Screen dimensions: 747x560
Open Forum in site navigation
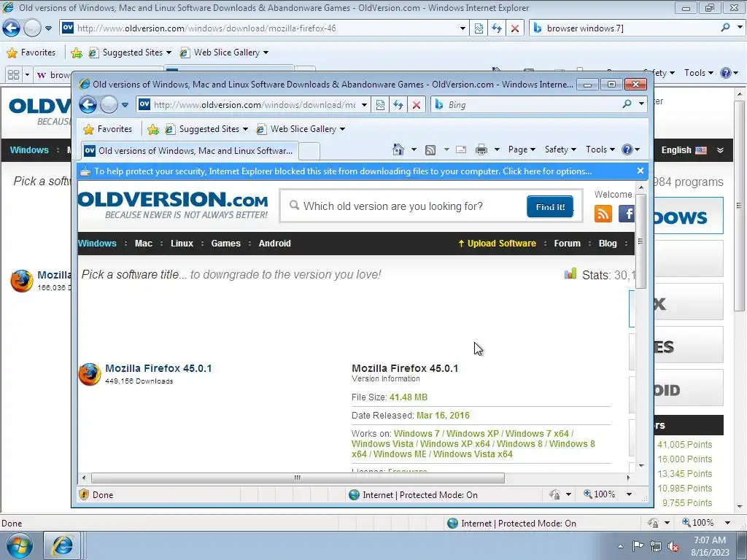(567, 244)
